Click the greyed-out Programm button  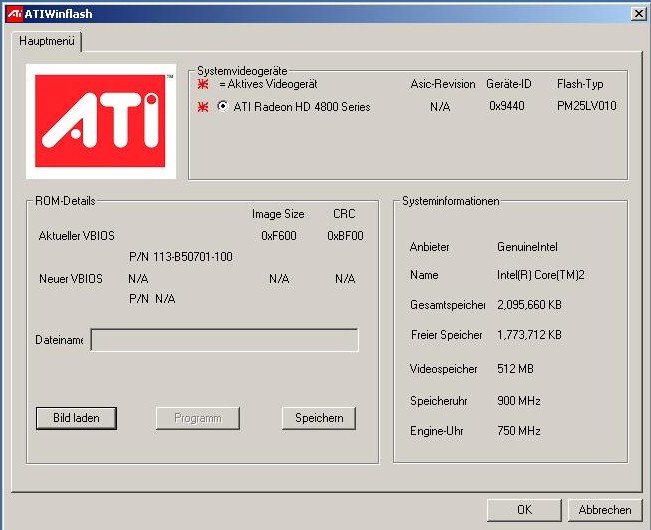click(198, 418)
